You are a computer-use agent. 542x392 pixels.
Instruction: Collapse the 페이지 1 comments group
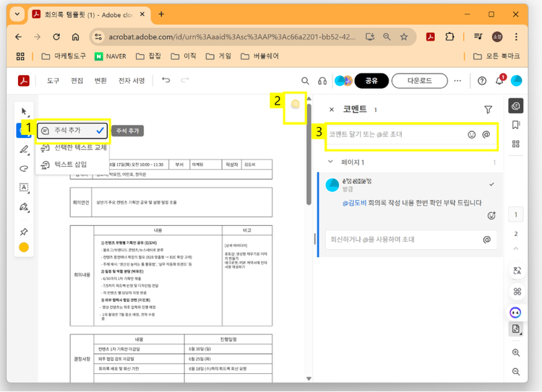(330, 162)
